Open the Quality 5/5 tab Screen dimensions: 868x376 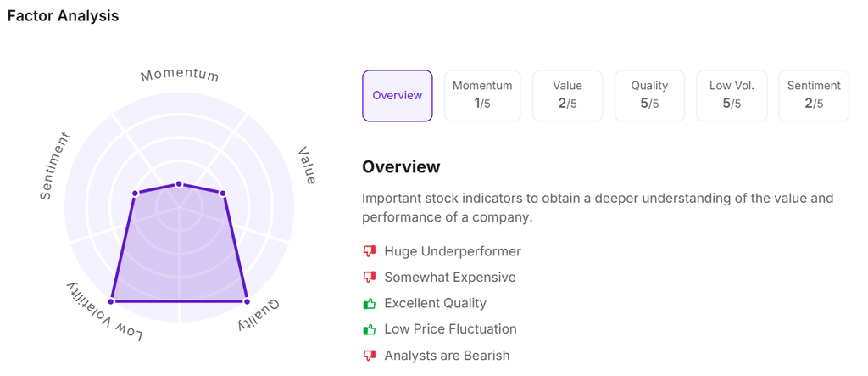(x=649, y=95)
